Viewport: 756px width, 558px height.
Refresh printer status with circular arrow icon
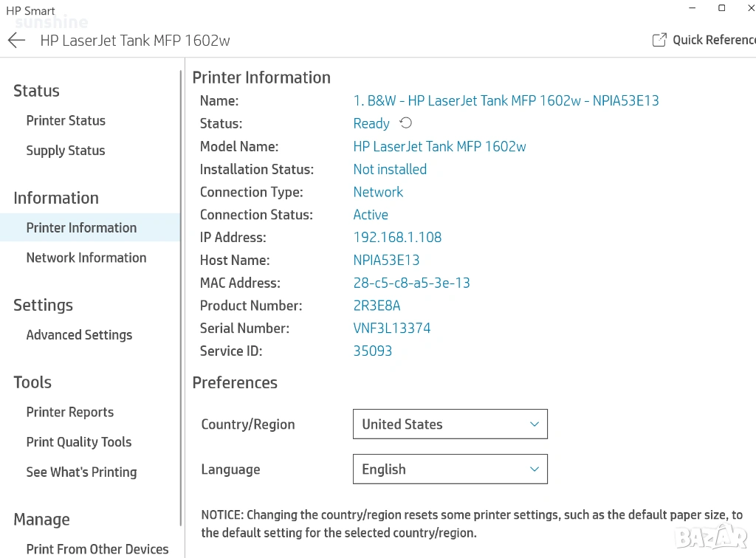pos(405,123)
